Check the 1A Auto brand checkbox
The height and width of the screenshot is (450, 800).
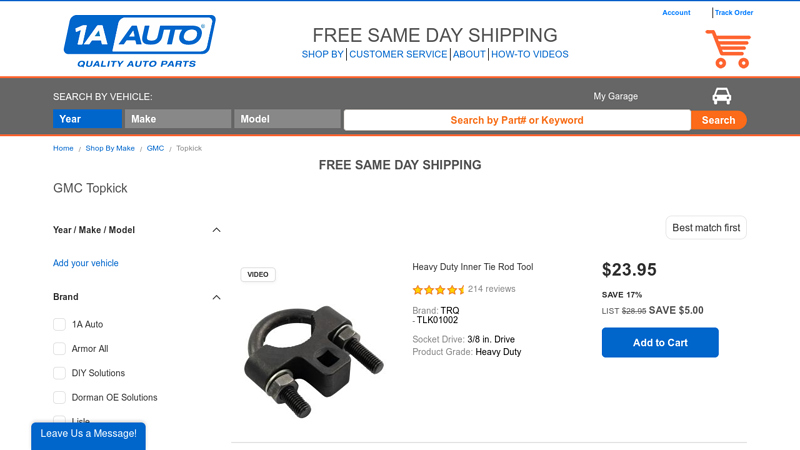60,325
